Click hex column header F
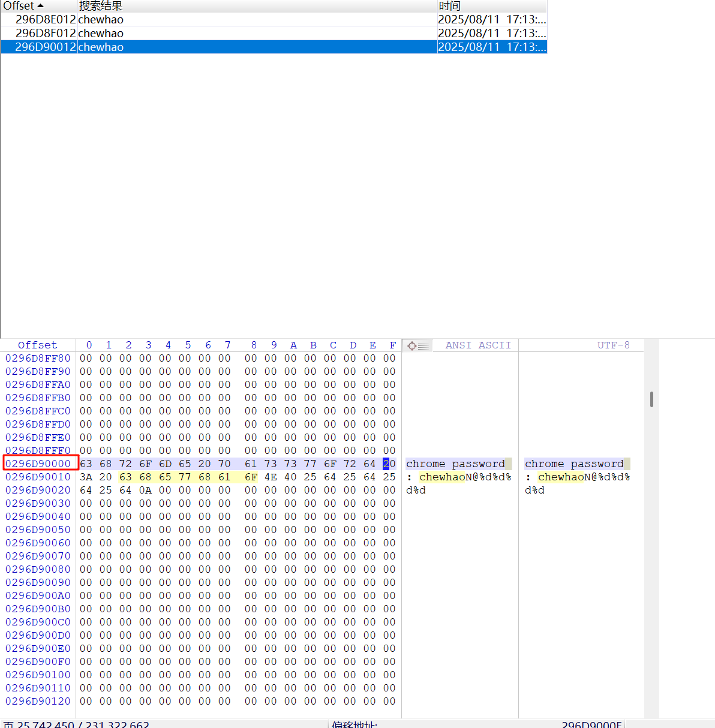The height and width of the screenshot is (728, 715). point(393,345)
